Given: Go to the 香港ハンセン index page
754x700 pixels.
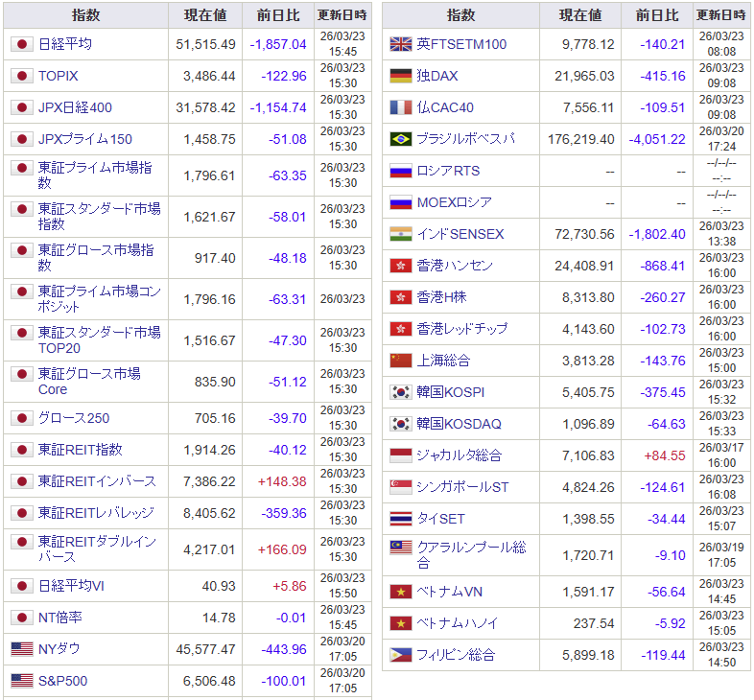Looking at the screenshot, I should tap(455, 266).
